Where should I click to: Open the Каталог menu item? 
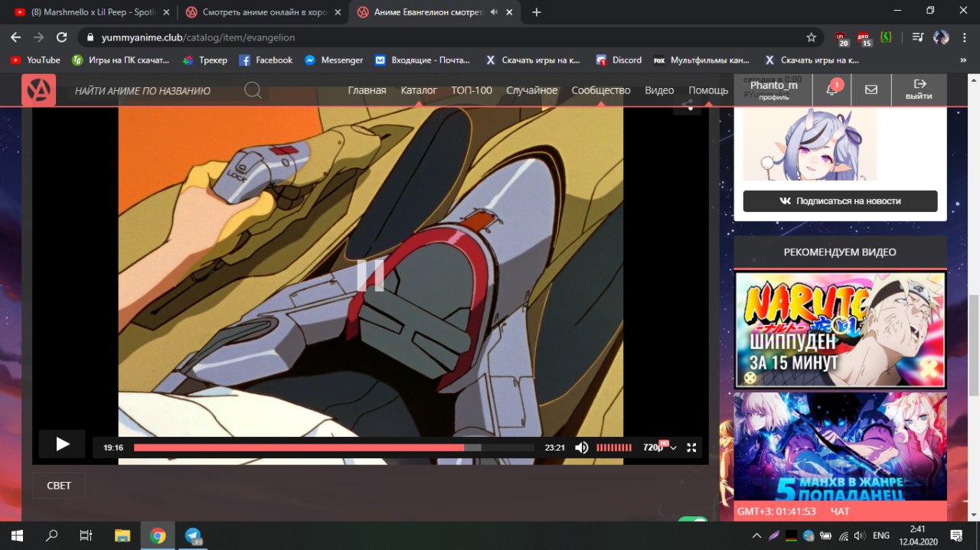(x=419, y=90)
